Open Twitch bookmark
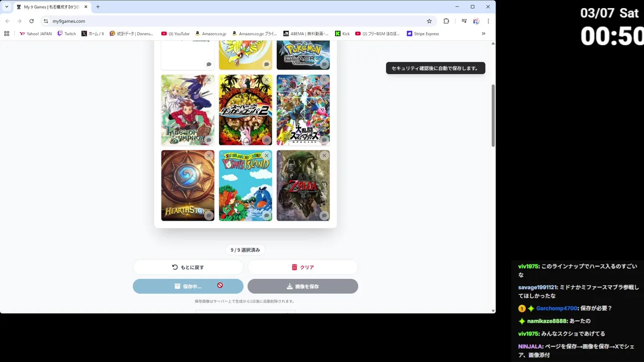Image resolution: width=644 pixels, height=362 pixels. [66, 34]
